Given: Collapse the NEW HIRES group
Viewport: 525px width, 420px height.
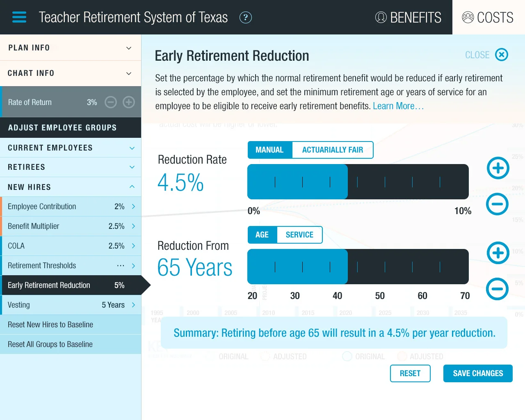Looking at the screenshot, I should click(x=71, y=187).
